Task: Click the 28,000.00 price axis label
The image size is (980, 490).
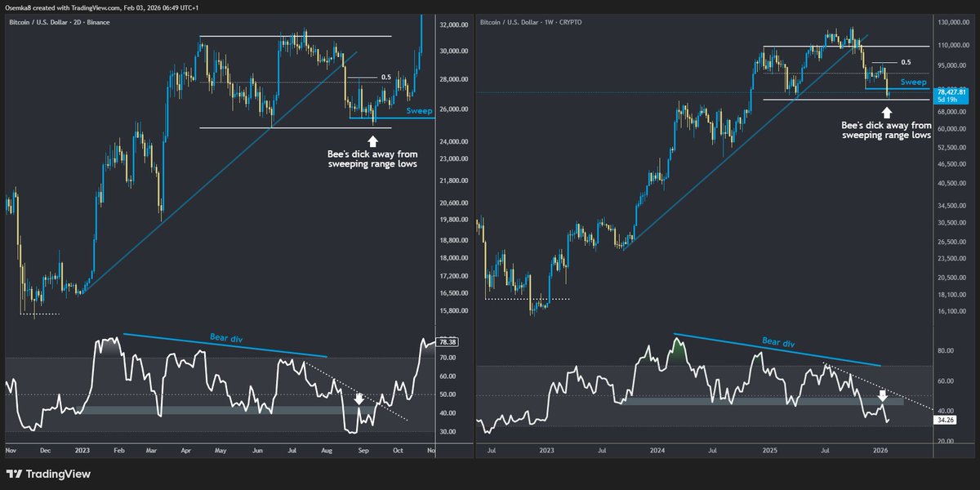Action: point(452,79)
